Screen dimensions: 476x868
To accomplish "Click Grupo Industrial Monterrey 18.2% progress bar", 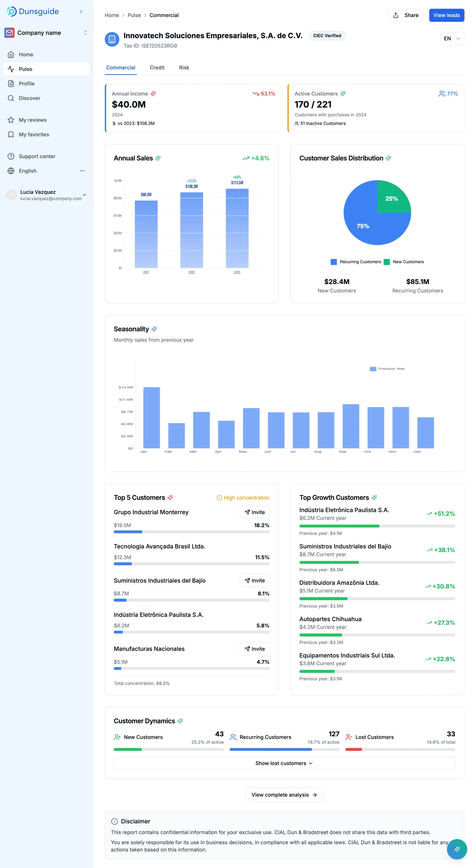I will coord(192,532).
